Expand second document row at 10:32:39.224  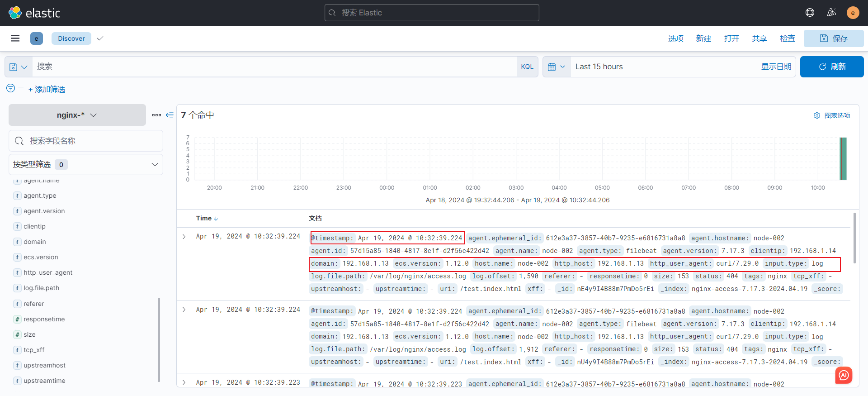click(184, 310)
